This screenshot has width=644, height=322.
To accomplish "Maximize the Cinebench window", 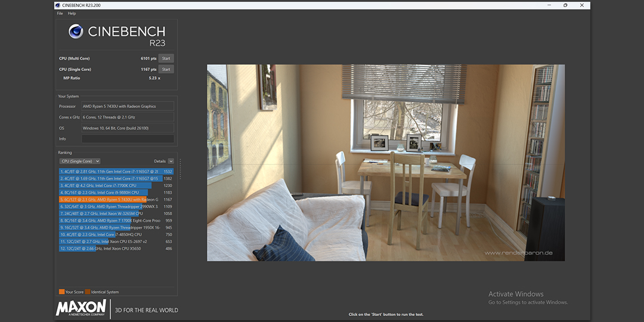I will (565, 5).
